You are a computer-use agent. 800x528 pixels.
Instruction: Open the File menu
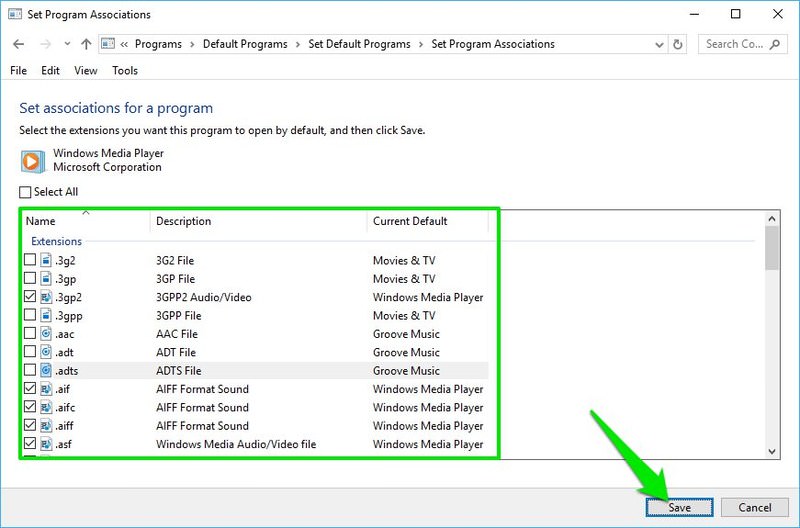(18, 70)
